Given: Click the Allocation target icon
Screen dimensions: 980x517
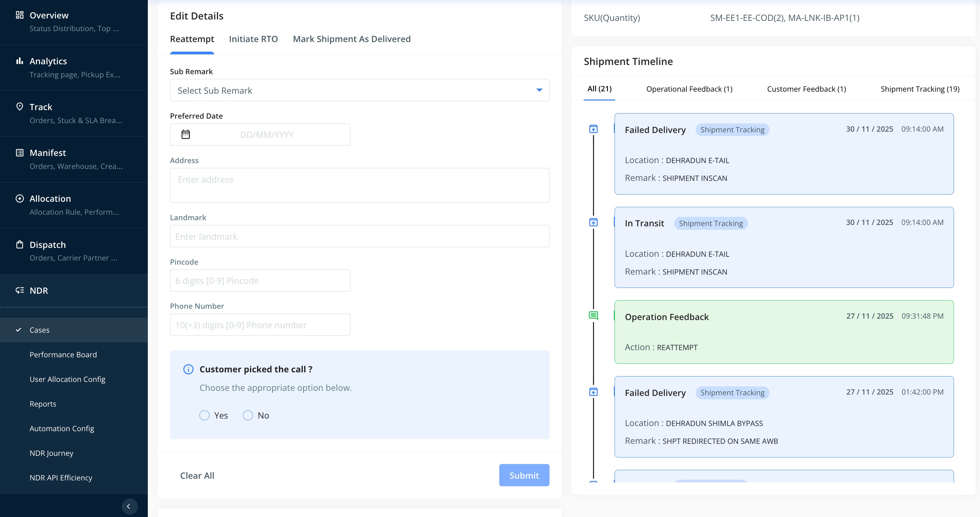Looking at the screenshot, I should (20, 198).
